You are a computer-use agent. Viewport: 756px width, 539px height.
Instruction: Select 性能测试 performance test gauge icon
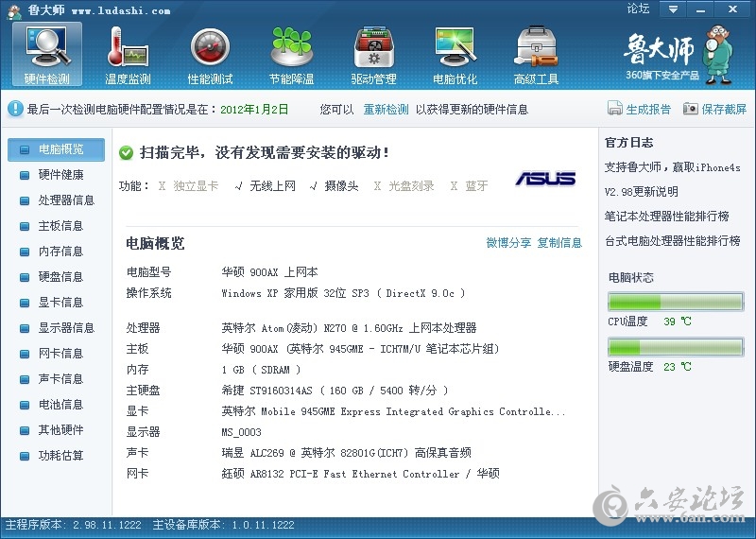click(x=210, y=54)
